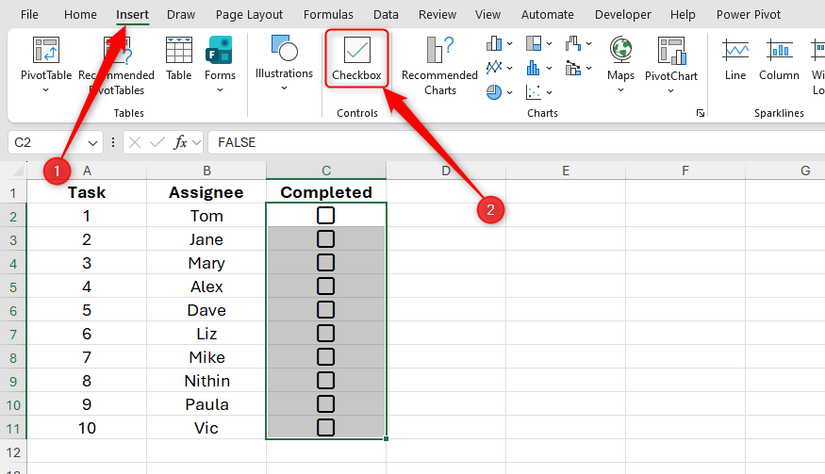Open Recommended Charts
Image resolution: width=825 pixels, height=474 pixels.
440,66
